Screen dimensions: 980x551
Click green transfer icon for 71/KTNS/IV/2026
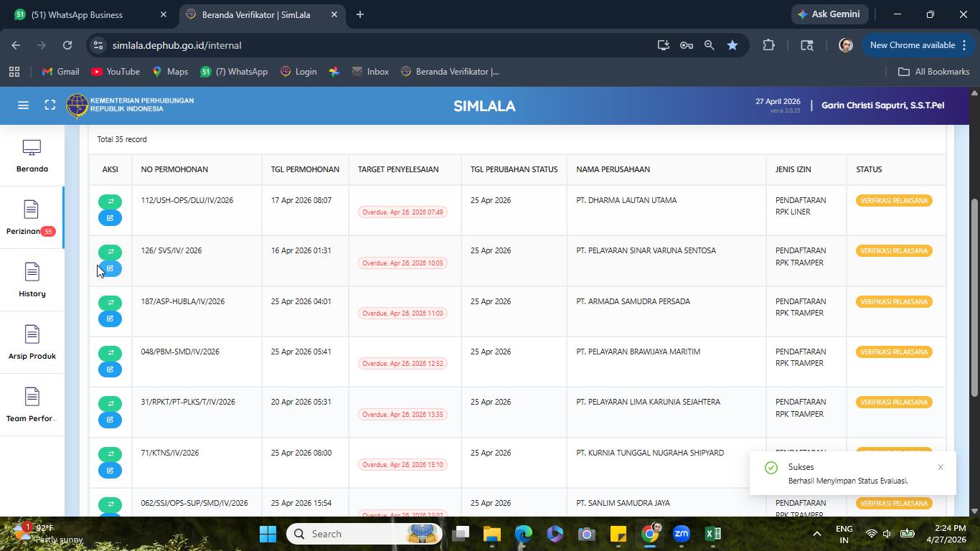(x=110, y=454)
